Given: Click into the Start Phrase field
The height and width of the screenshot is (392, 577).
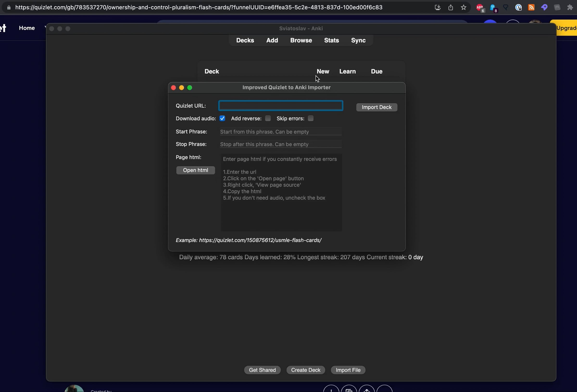Looking at the screenshot, I should 281,132.
